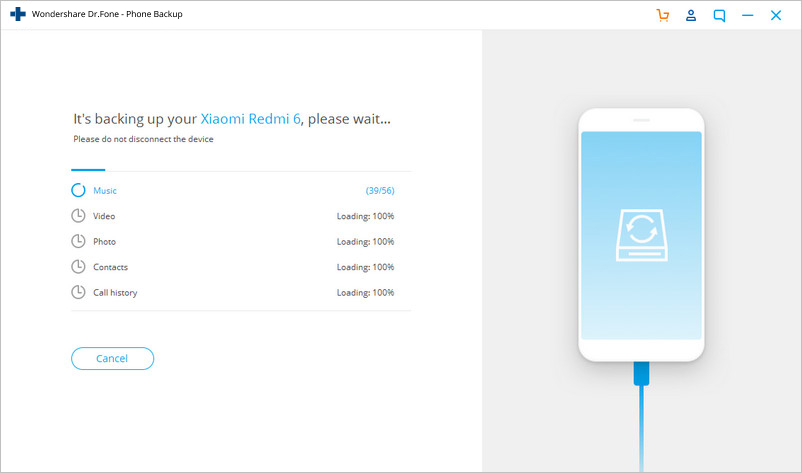Click the Dr.Fone logo icon

(x=18, y=14)
